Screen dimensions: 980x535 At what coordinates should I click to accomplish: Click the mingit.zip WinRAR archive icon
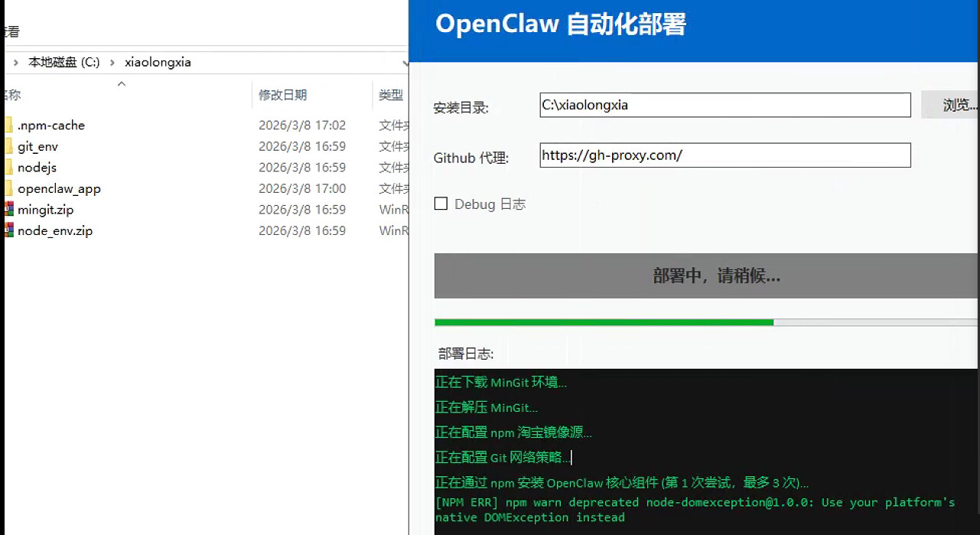[x=8, y=210]
